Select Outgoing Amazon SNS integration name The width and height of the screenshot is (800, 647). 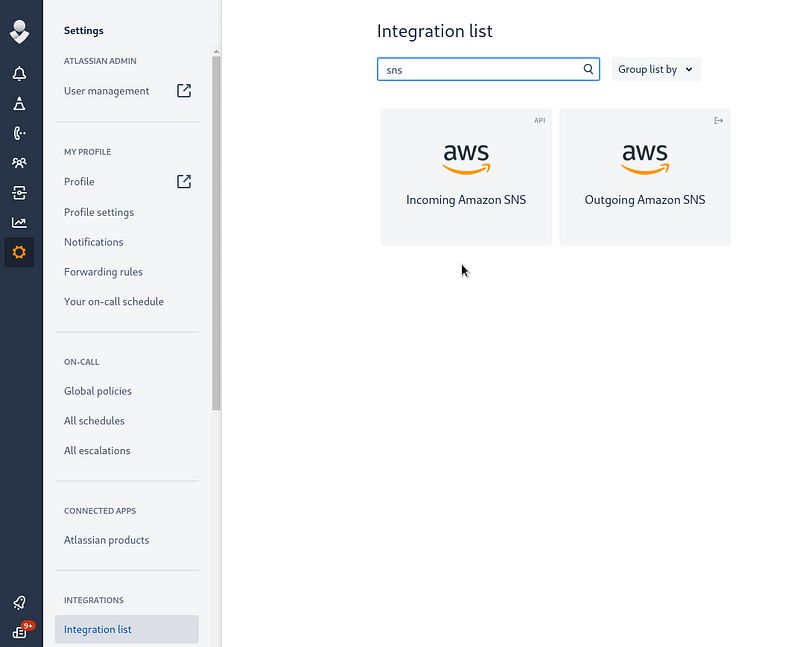[645, 200]
